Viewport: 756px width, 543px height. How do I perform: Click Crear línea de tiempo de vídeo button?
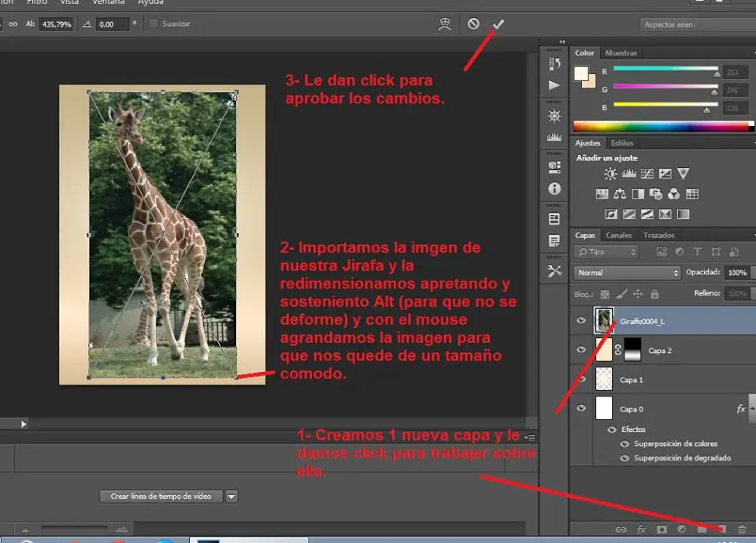coord(161,497)
